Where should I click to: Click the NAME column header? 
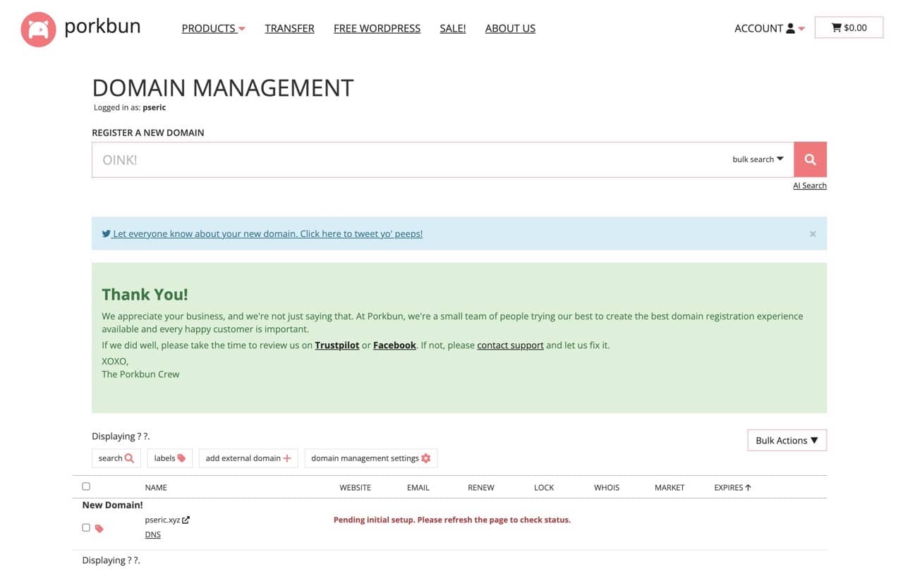(156, 487)
